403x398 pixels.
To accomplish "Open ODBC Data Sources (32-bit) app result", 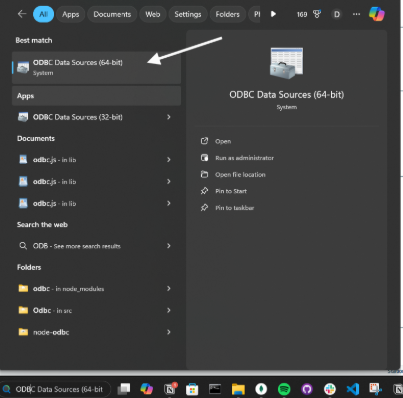I will tap(96, 117).
